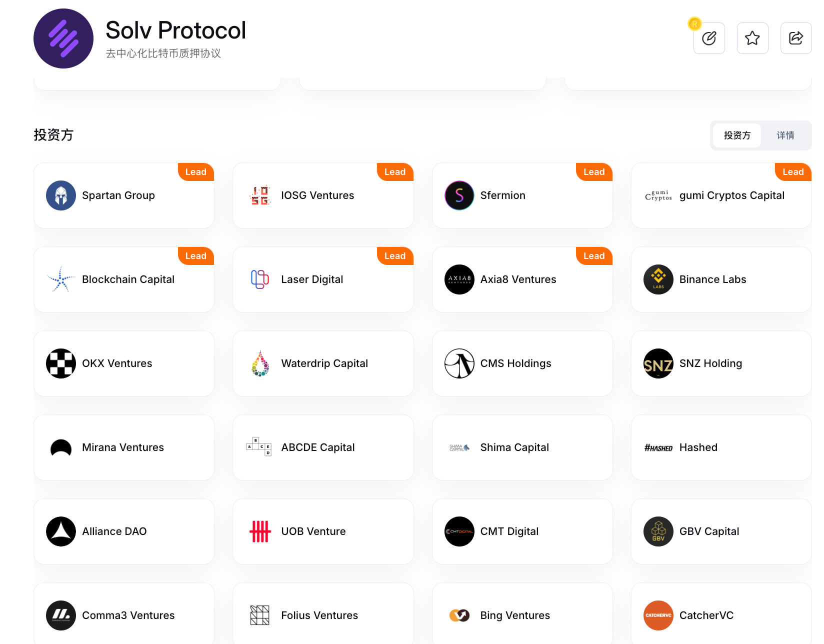Click the Solv Protocol title heading
Viewport: 824px width, 644px height.
[176, 30]
